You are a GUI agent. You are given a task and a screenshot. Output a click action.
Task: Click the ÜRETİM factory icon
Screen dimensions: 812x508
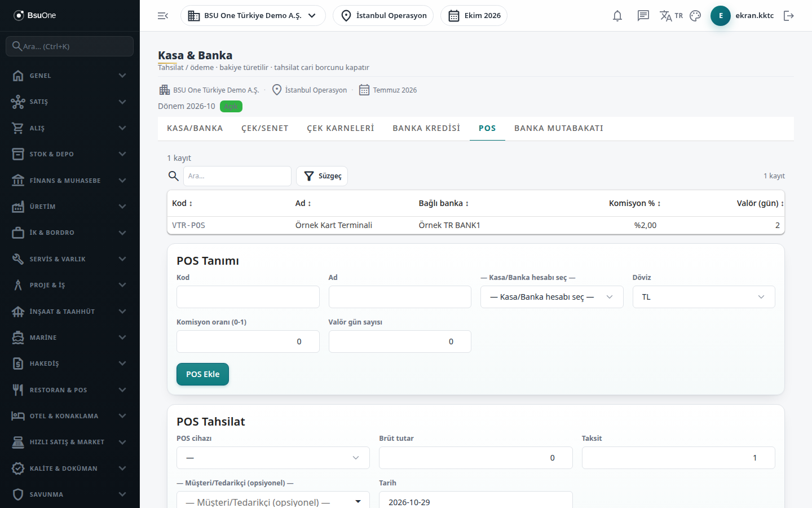pyautogui.click(x=18, y=207)
